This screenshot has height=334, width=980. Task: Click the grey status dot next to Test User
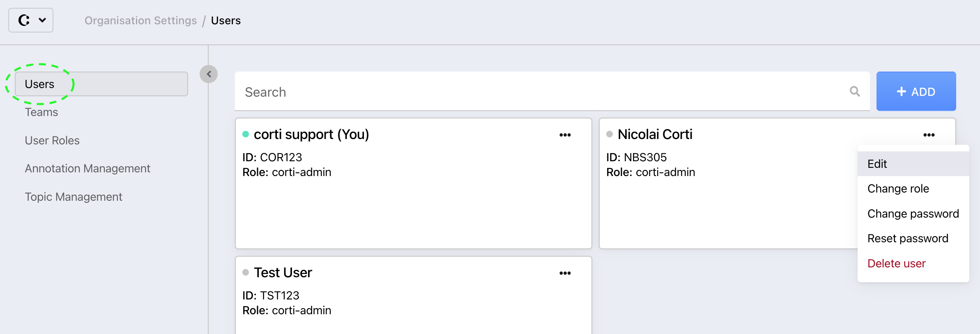coord(246,272)
